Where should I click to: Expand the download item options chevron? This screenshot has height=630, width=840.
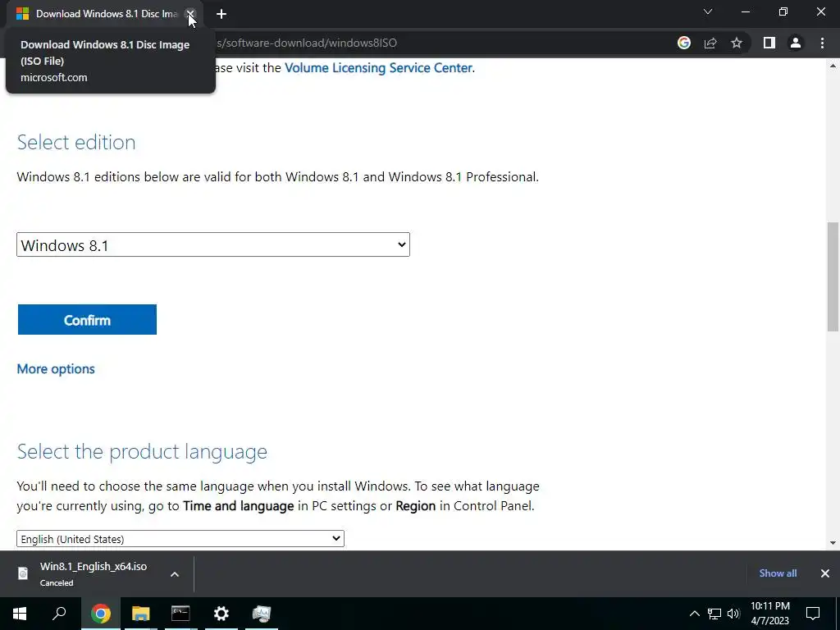click(x=175, y=573)
